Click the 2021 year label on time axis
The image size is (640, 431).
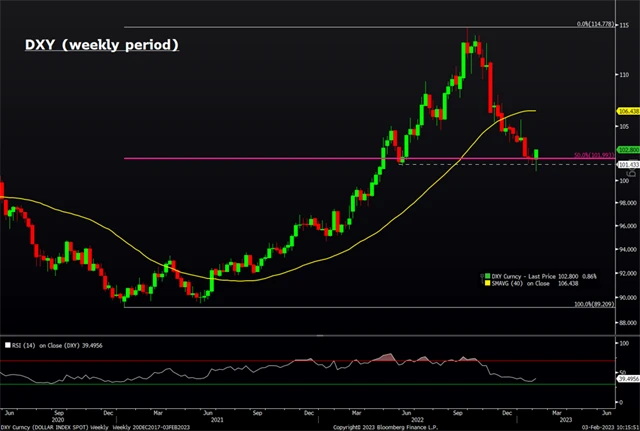point(217,420)
